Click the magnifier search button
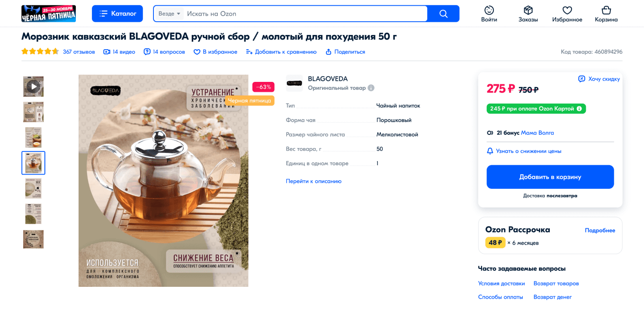This screenshot has width=644, height=319. tap(443, 14)
